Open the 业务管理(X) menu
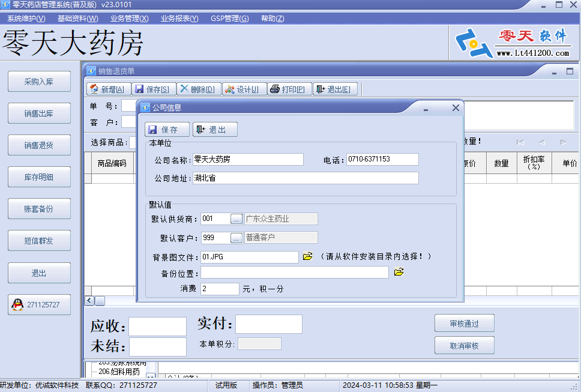 [x=129, y=19]
